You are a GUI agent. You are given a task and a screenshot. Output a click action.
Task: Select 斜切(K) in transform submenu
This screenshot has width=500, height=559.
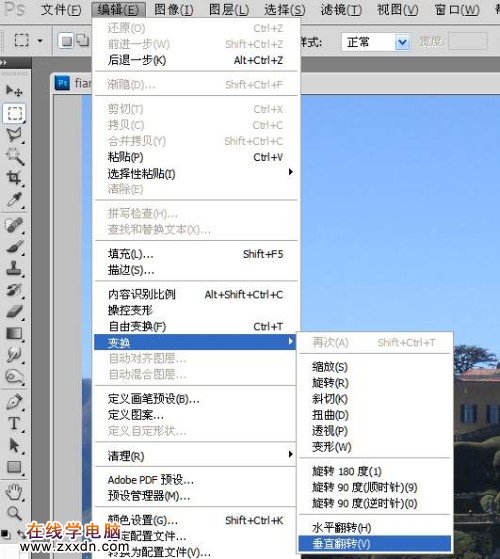[x=375, y=399]
